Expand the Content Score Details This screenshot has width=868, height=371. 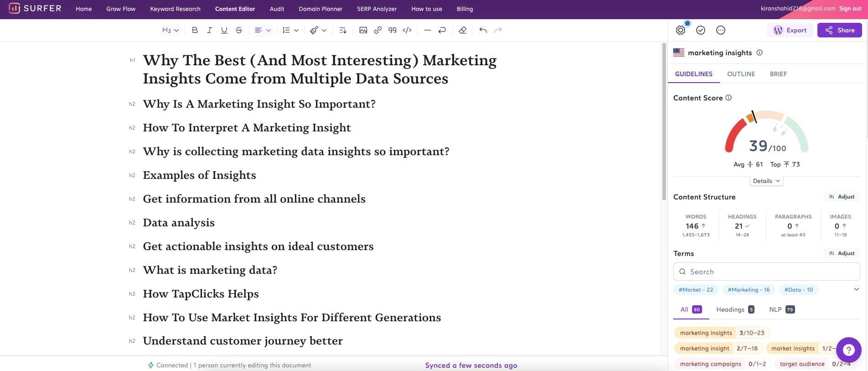tap(766, 181)
